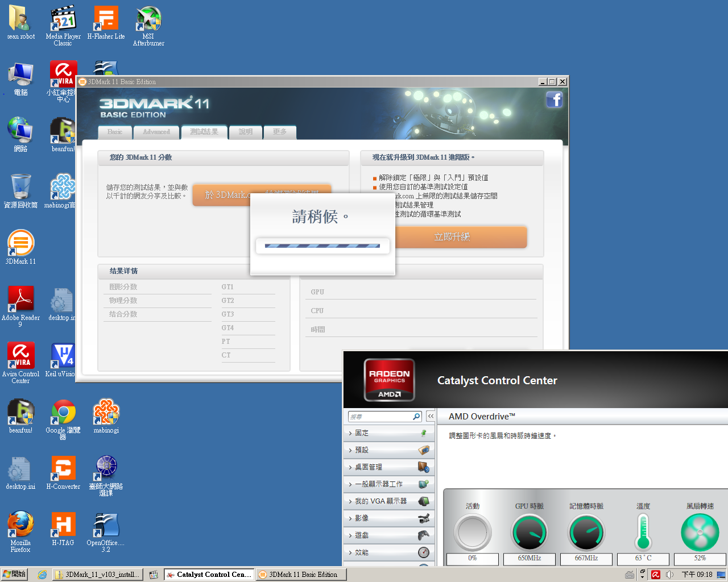Click the 溫度 thermometer indicator
This screenshot has width=728, height=582.
643,532
